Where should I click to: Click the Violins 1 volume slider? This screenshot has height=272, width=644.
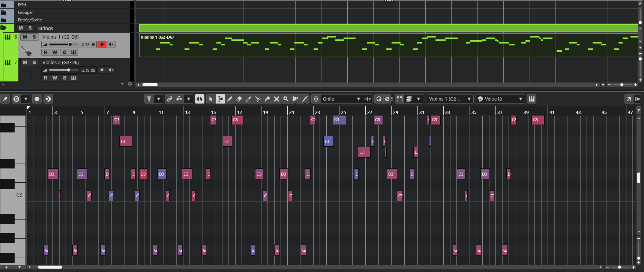pos(64,44)
